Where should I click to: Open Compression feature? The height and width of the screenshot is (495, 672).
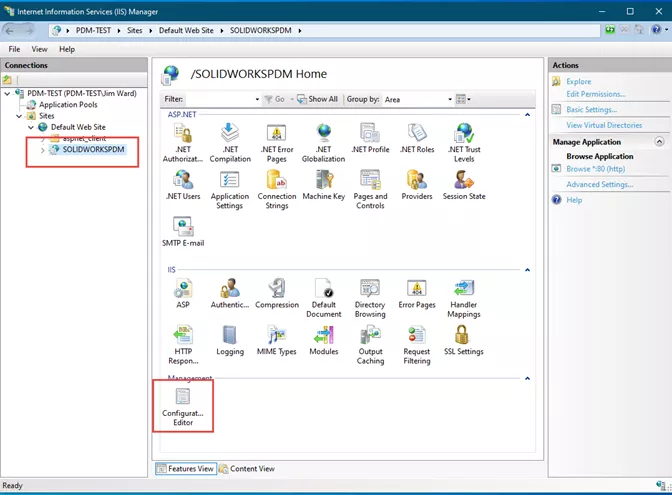coord(277,293)
